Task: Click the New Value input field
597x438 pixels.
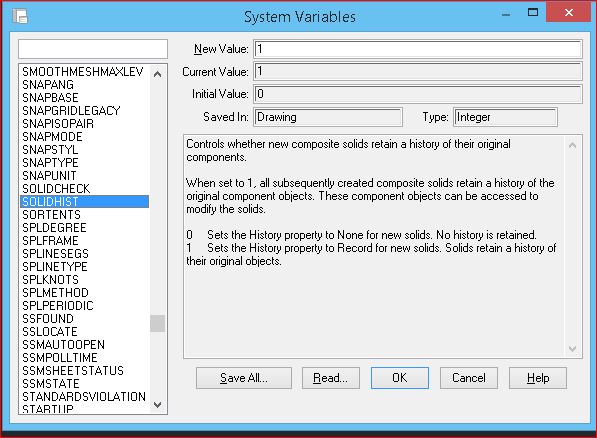Action: 418,49
